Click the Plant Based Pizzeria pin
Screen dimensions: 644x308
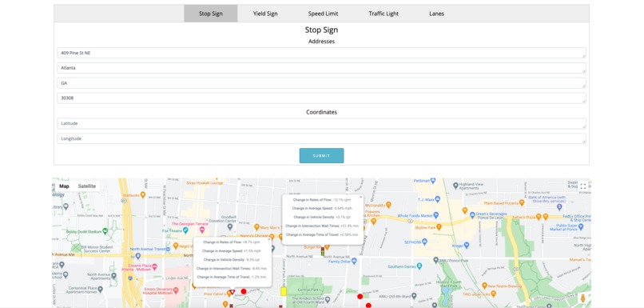tap(522, 202)
